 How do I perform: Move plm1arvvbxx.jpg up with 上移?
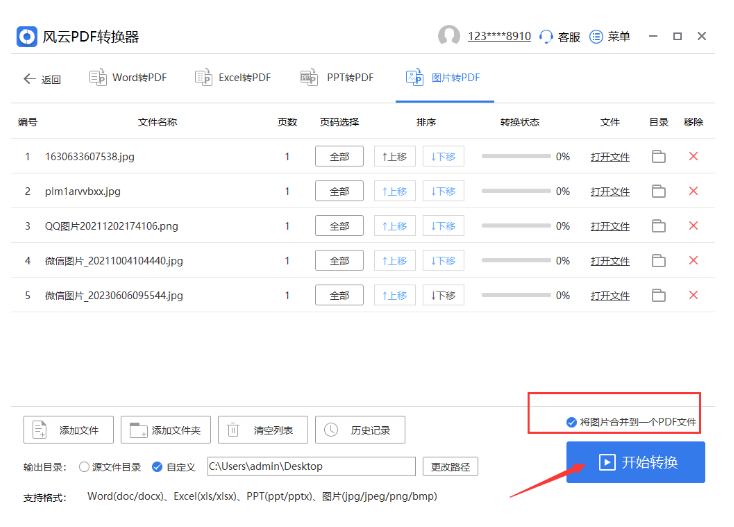395,191
